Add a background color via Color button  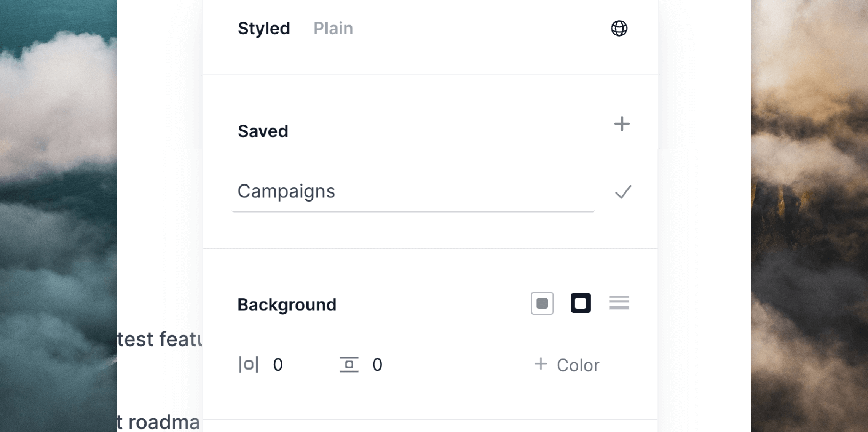pyautogui.click(x=567, y=365)
